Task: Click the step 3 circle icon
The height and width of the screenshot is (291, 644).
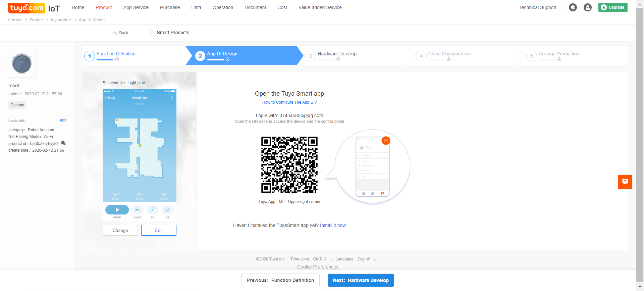Action: point(311,56)
